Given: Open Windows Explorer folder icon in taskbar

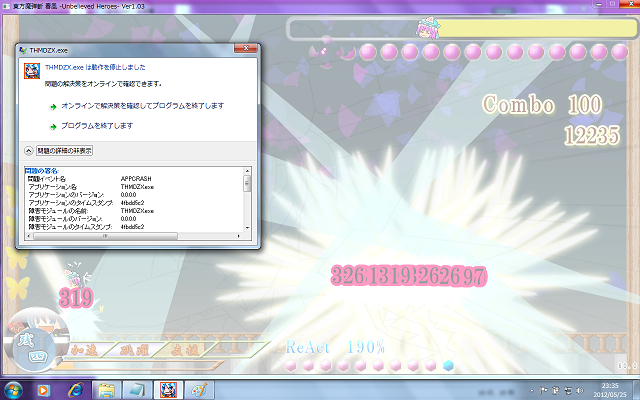Looking at the screenshot, I should coord(106,389).
